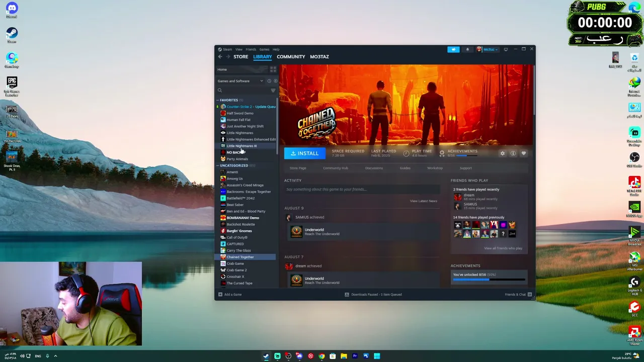Click the Underworld achievement thumbnail under August 9
Viewport: 644px width, 362px height.
[296, 231]
